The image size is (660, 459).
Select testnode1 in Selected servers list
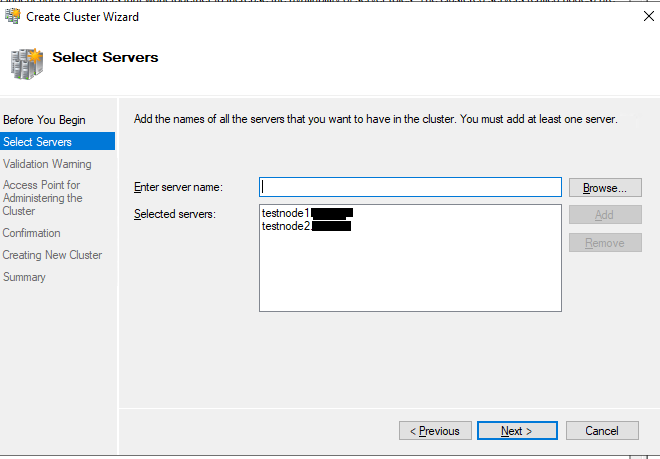point(307,213)
